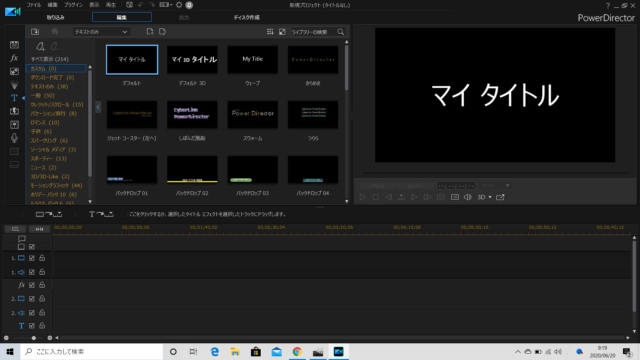Toggle video track 2 enable checkbox
640x360 pixels.
tap(32, 299)
